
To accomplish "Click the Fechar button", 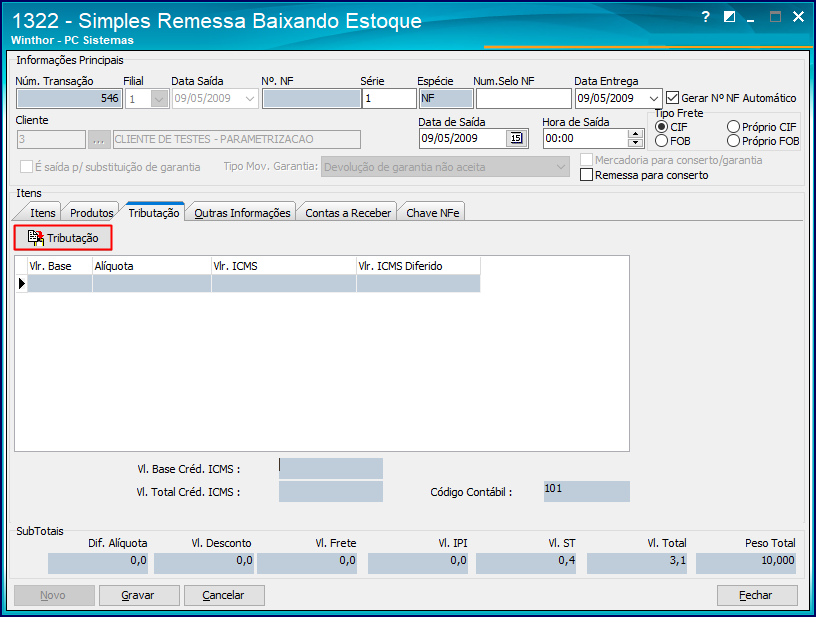I will (x=757, y=595).
